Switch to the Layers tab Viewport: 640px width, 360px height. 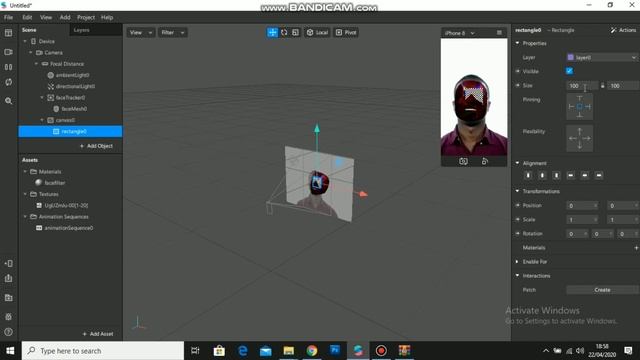coord(82,30)
